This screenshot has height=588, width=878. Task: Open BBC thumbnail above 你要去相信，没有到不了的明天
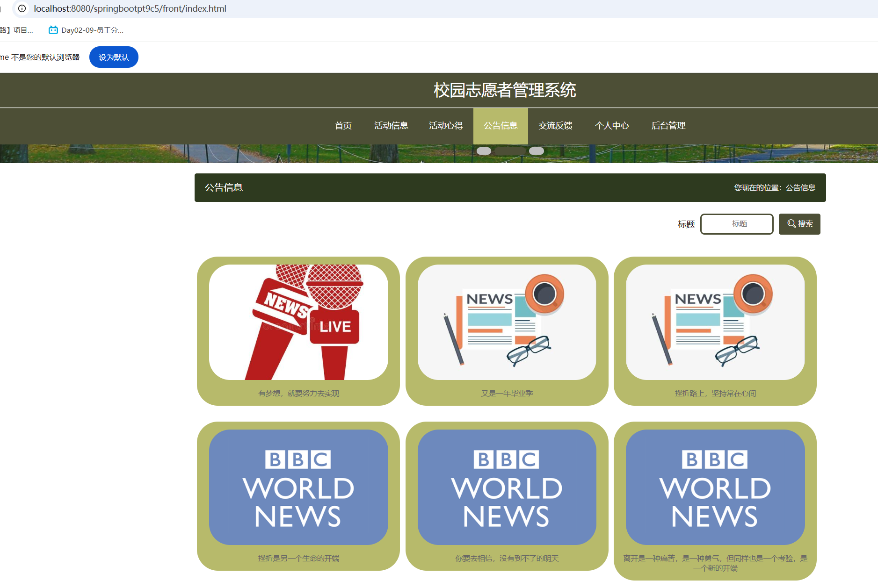[507, 487]
